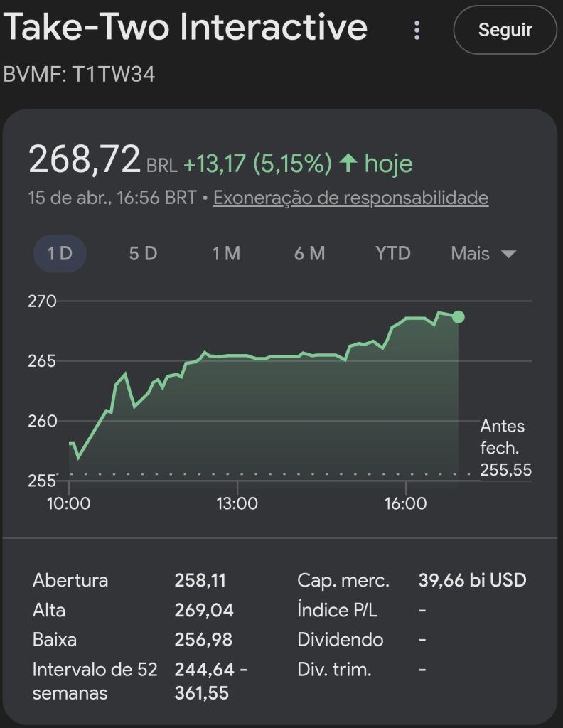
Task: Show the YTD chart range
Action: (x=392, y=254)
